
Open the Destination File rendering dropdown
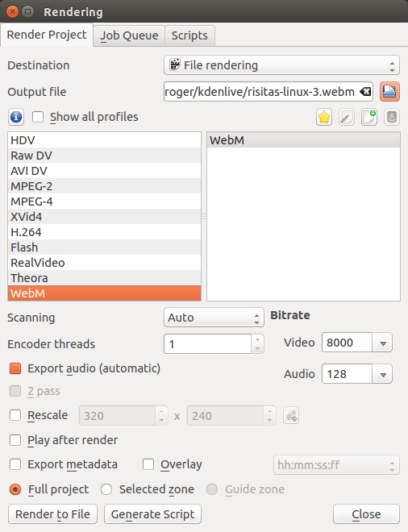[281, 65]
